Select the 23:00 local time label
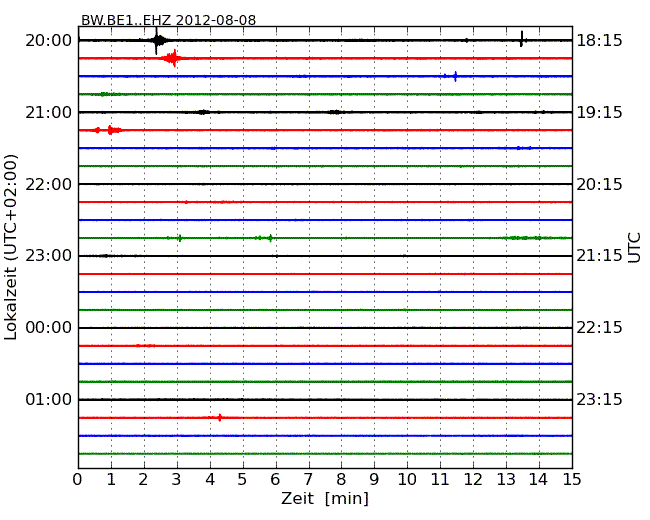650x520 pixels. pos(49,256)
